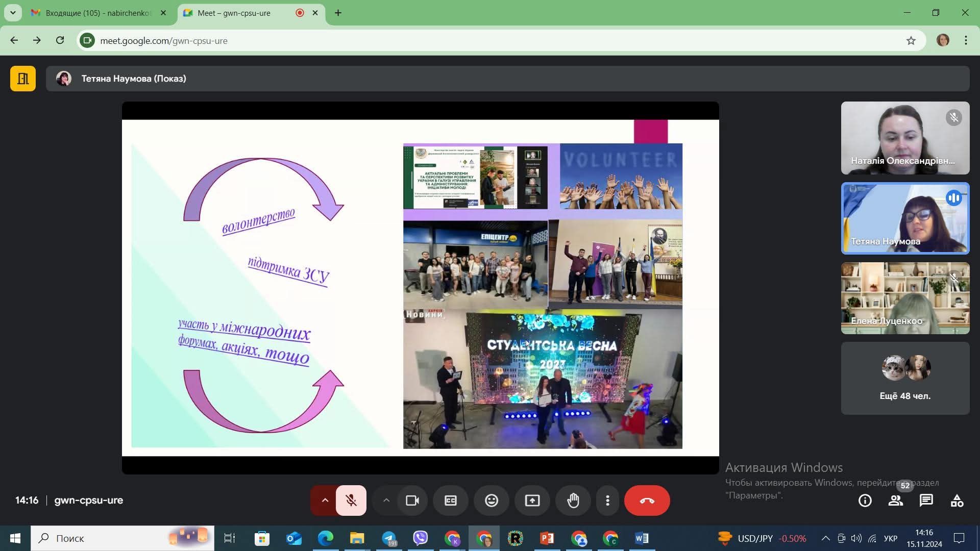Image resolution: width=980 pixels, height=551 pixels.
Task: Click the Тетяна Наумова video thumbnail
Action: [905, 218]
